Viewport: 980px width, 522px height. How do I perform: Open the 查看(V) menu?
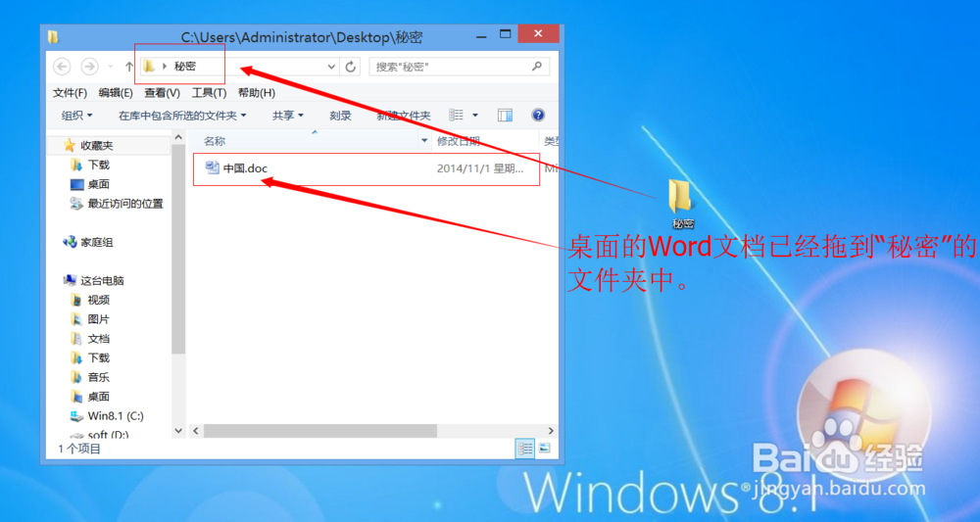pos(163,93)
